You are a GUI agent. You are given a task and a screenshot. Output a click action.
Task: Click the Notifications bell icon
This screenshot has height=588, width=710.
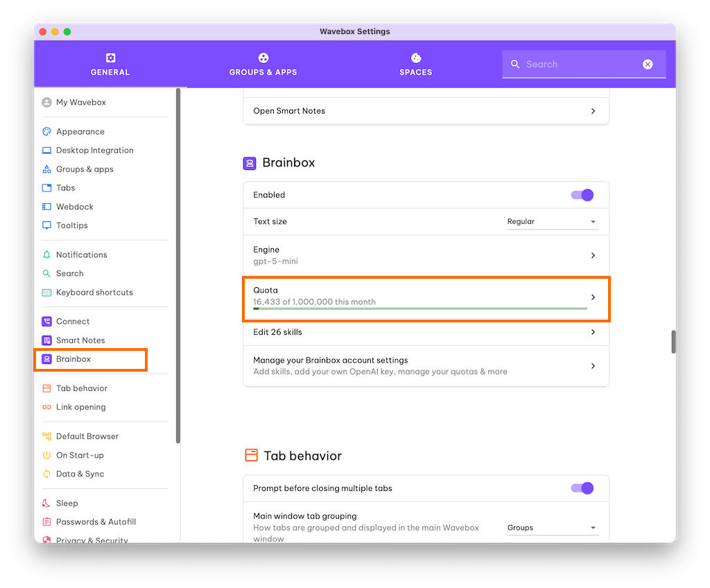click(46, 254)
